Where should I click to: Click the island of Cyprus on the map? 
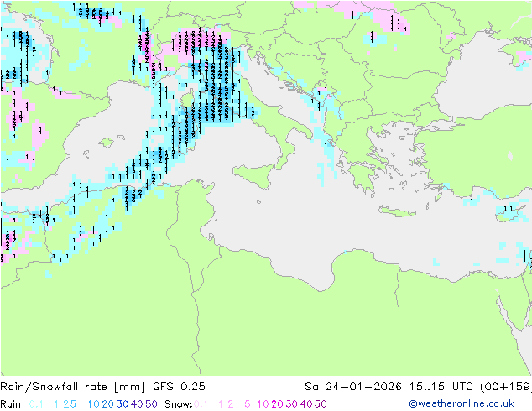[511, 213]
